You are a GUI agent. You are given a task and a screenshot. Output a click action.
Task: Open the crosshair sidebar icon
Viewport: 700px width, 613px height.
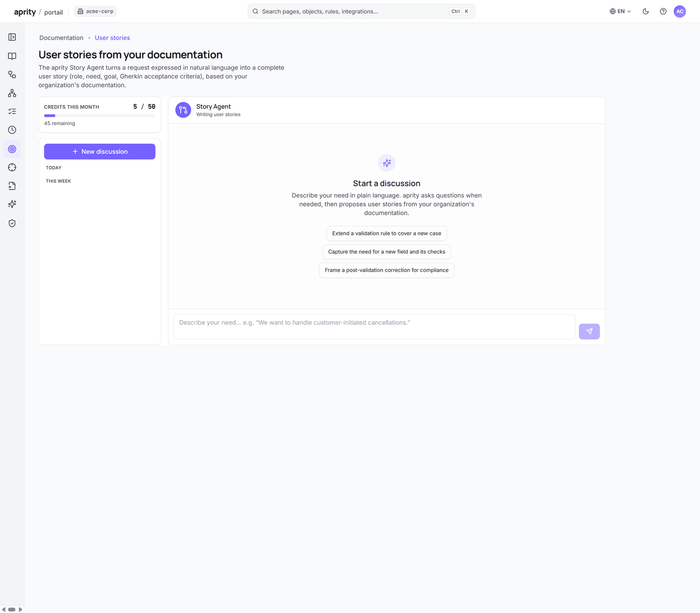point(12,168)
